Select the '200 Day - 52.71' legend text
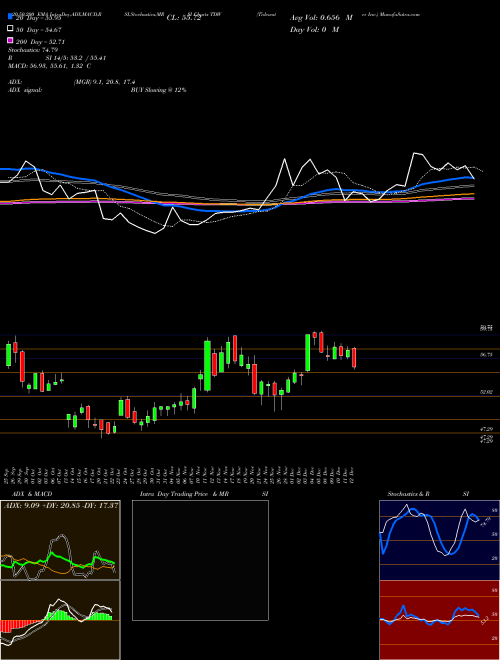The width and height of the screenshot is (500, 660). pos(40,42)
